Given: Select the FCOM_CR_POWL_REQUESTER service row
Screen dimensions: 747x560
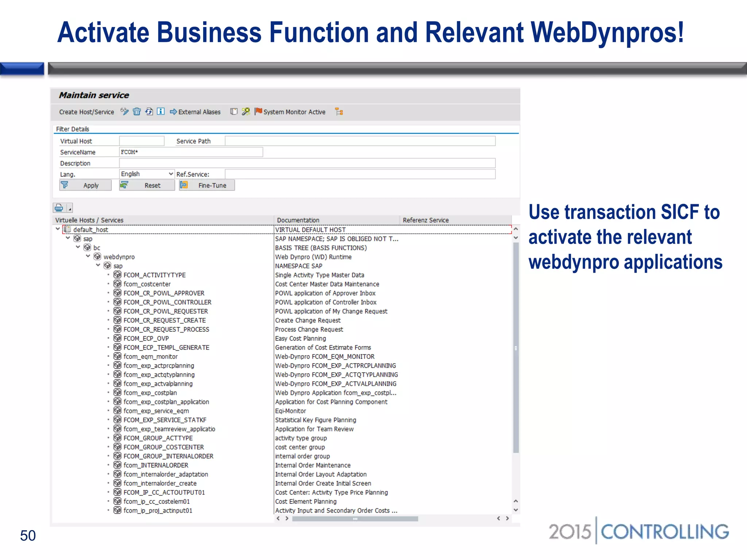Looking at the screenshot, I should (x=166, y=311).
